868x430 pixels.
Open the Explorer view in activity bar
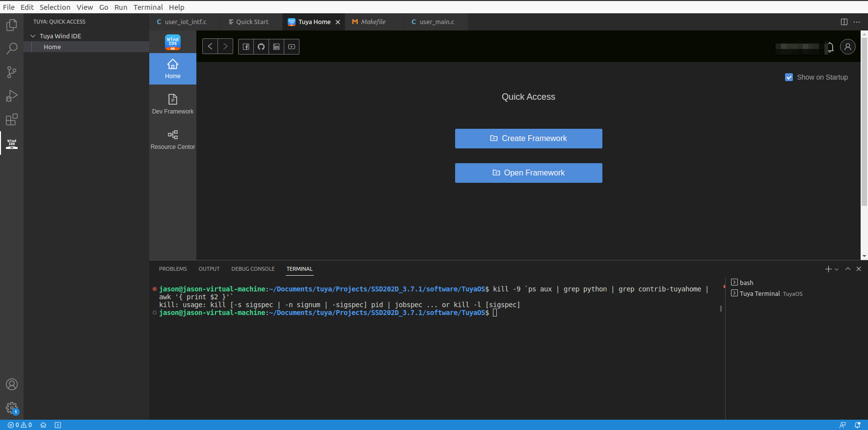[12, 25]
